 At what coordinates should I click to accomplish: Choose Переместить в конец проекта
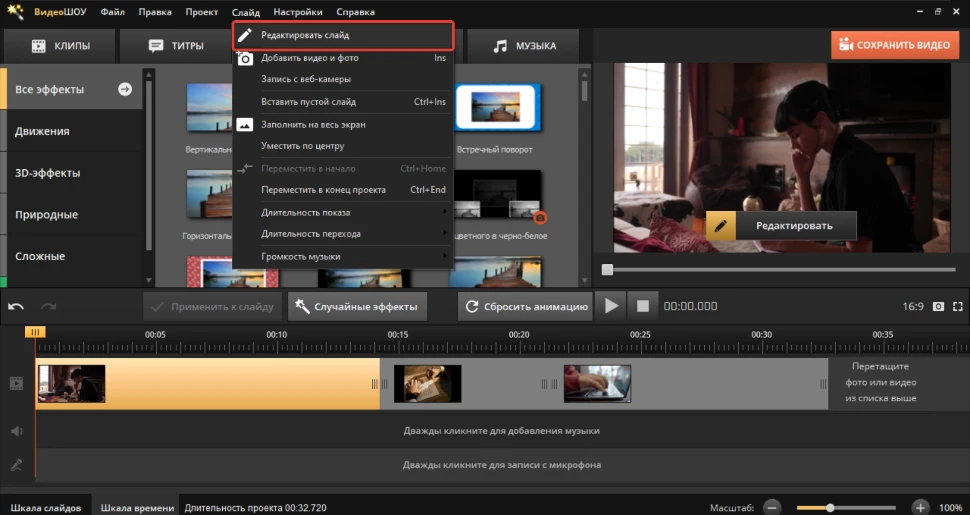[x=343, y=190]
